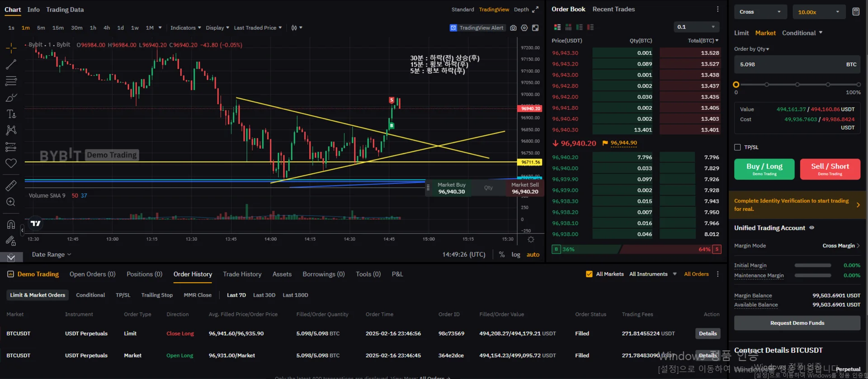Click the zoom in magnifier tool
Viewport: 868px width, 379px height.
[11, 202]
